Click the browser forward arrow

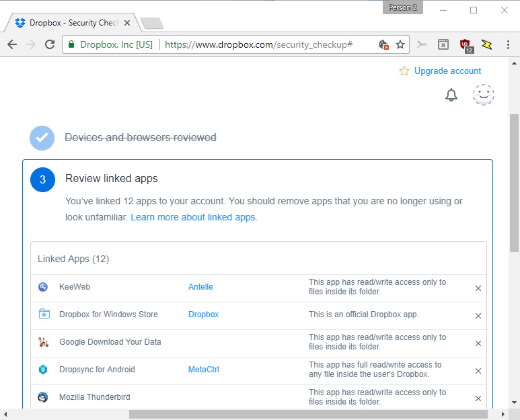(x=31, y=44)
